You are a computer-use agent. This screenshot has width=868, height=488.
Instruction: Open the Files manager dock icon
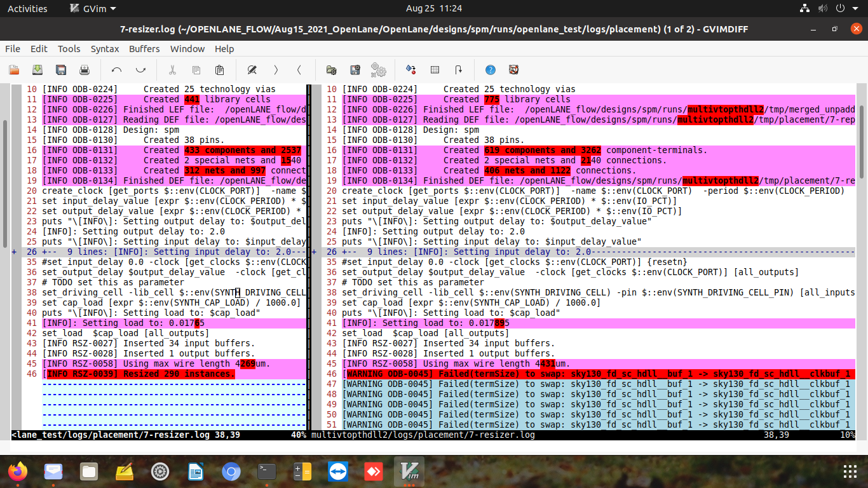(x=89, y=471)
